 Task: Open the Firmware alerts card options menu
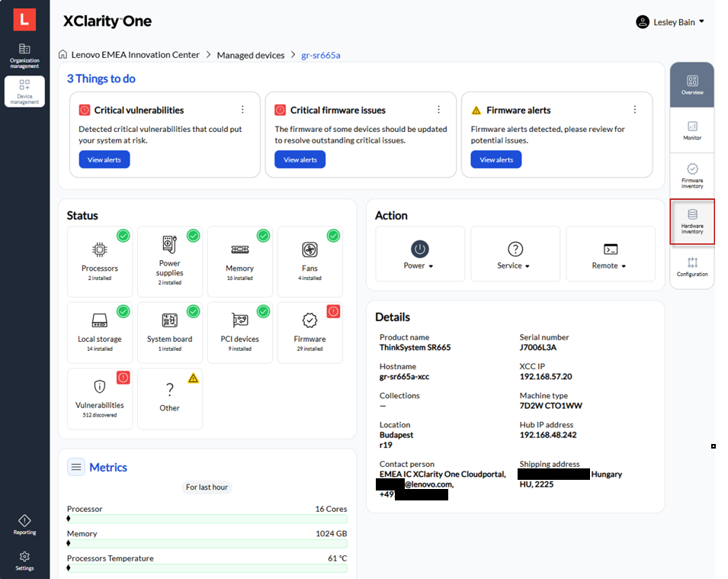click(635, 110)
